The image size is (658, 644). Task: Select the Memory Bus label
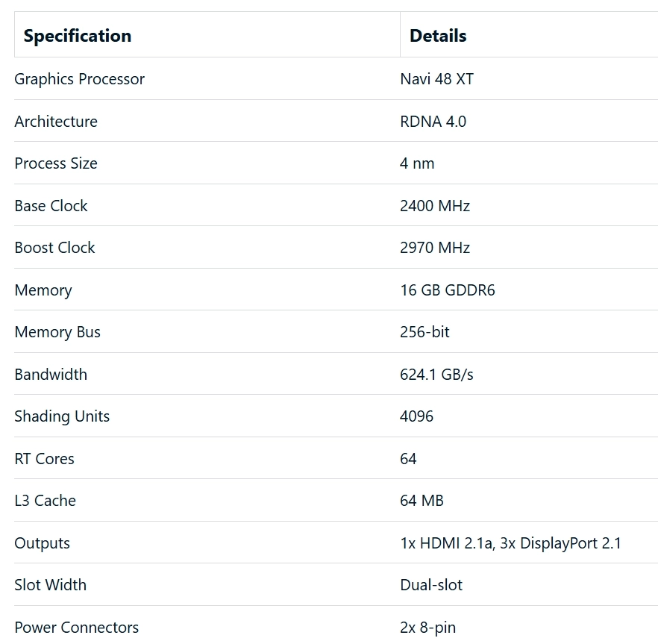coord(57,332)
